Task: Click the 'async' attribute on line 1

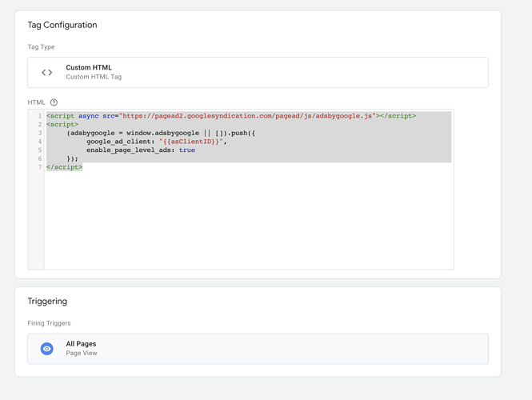Action: (89, 116)
